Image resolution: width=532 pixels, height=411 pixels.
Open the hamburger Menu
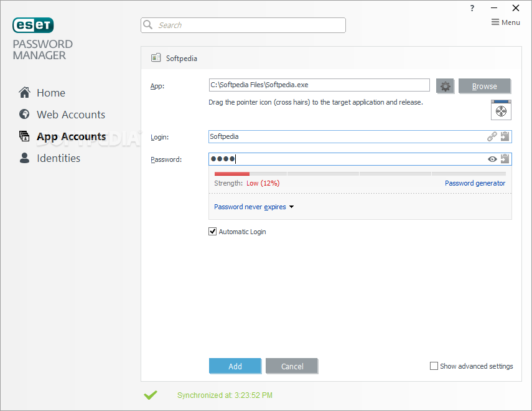pyautogui.click(x=505, y=22)
